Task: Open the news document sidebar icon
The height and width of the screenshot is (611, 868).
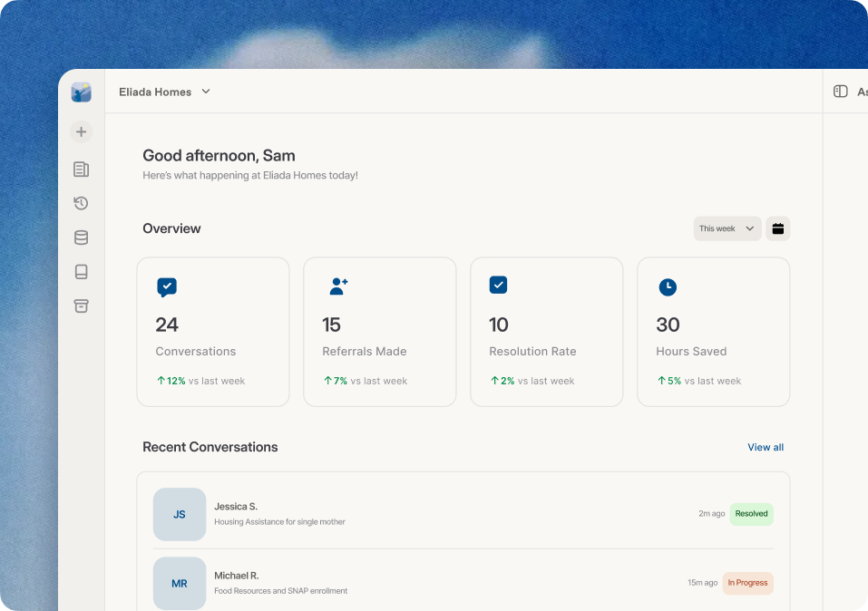Action: click(82, 170)
